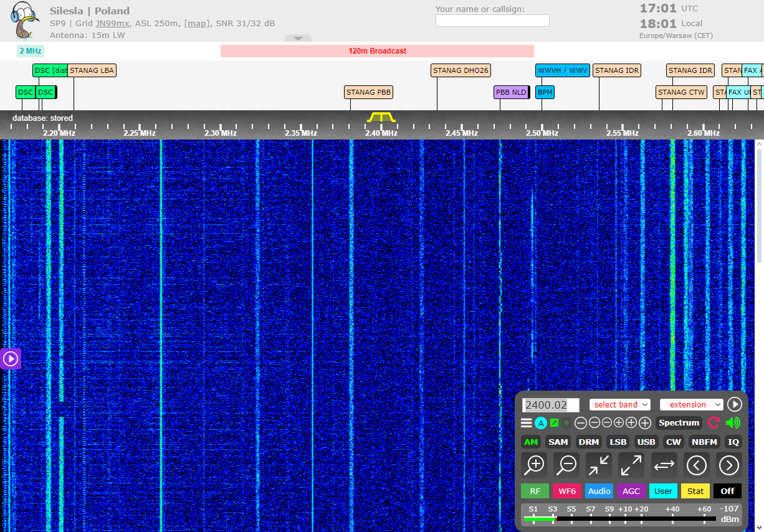This screenshot has height=532, width=764.
Task: Zoom in with the magnifier plus button
Action: tap(535, 465)
